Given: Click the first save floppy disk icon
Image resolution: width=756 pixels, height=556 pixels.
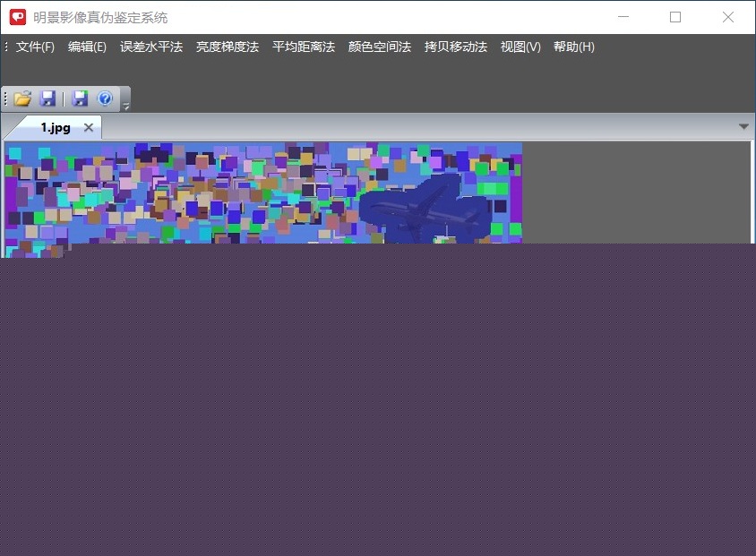Looking at the screenshot, I should pyautogui.click(x=47, y=98).
